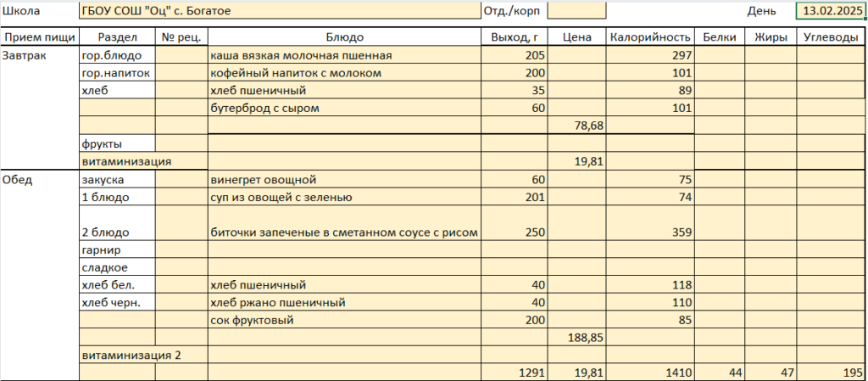Click calorie value 85
This screenshot has height=381, width=868.
[650, 320]
